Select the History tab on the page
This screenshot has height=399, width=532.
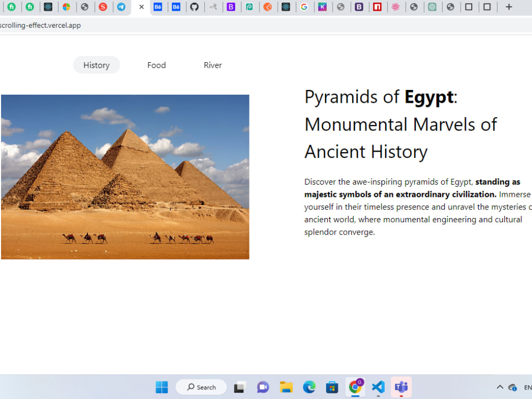tap(96, 65)
